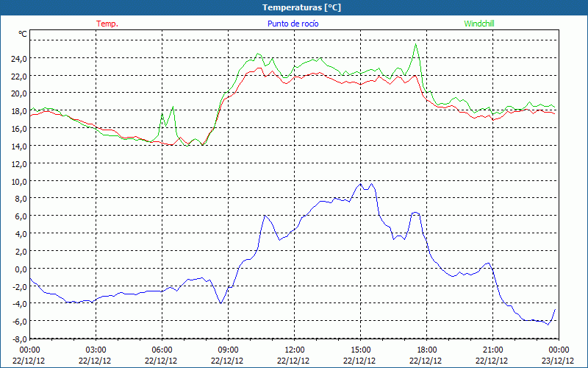This screenshot has height=368, width=588.
Task: Click the '21:00' time axis label
Action: point(492,350)
